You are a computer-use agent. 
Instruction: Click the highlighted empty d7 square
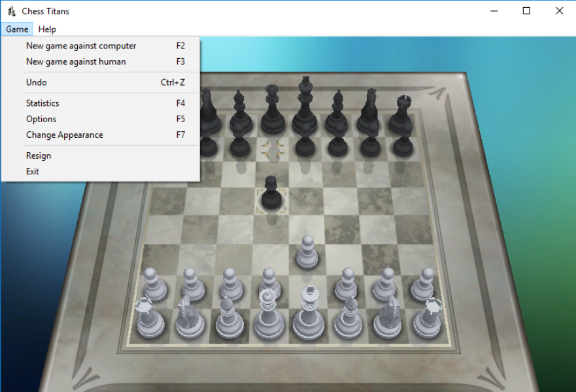(272, 149)
